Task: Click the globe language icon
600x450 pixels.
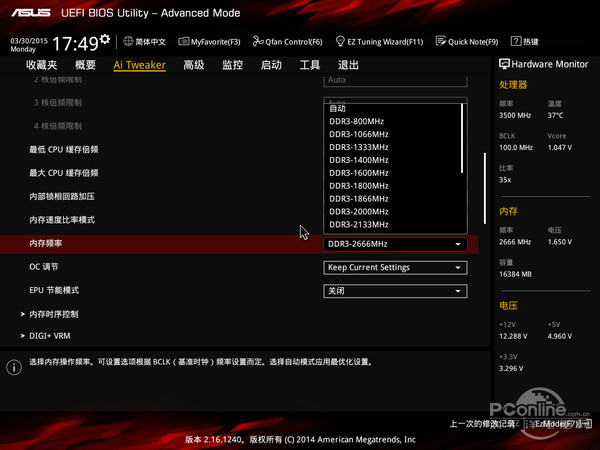Action: (128, 41)
